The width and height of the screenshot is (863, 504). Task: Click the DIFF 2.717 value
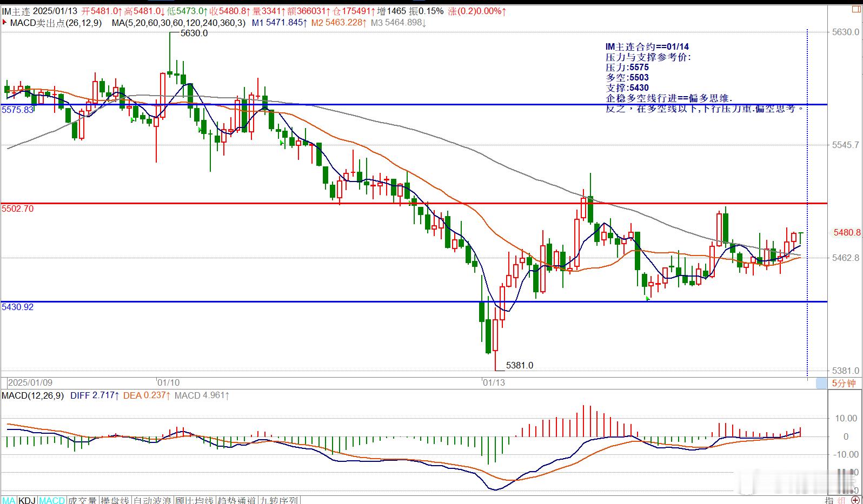tap(94, 395)
